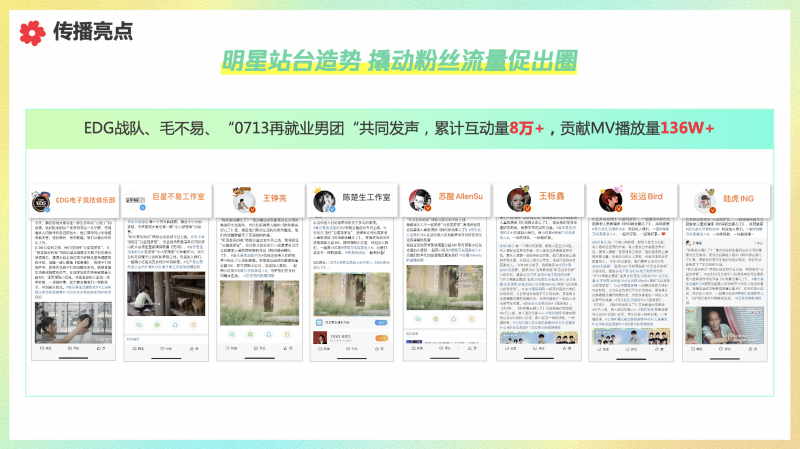The height and width of the screenshot is (449, 800).
Task: Open the 苏醒 AllenSu profile avatar
Action: point(420,200)
